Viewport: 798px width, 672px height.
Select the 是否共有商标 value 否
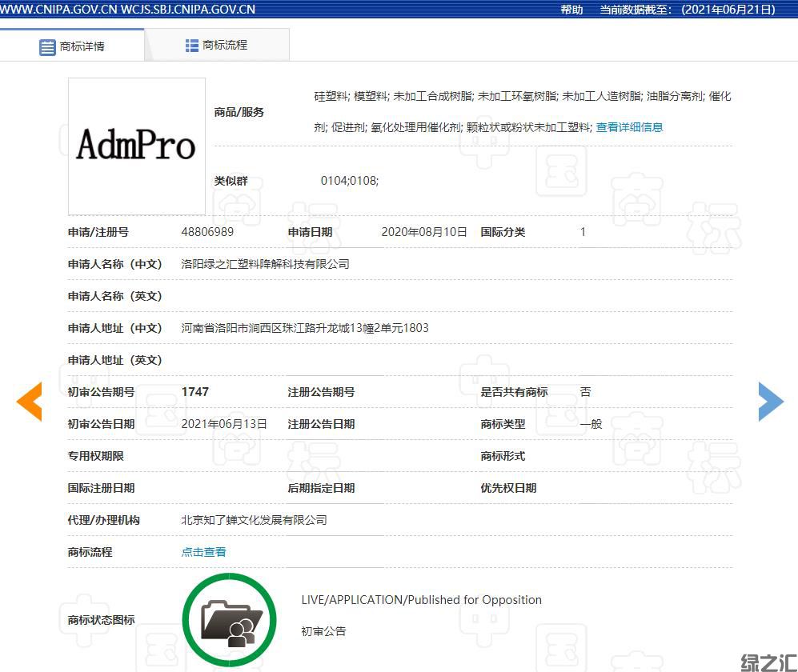pos(585,392)
